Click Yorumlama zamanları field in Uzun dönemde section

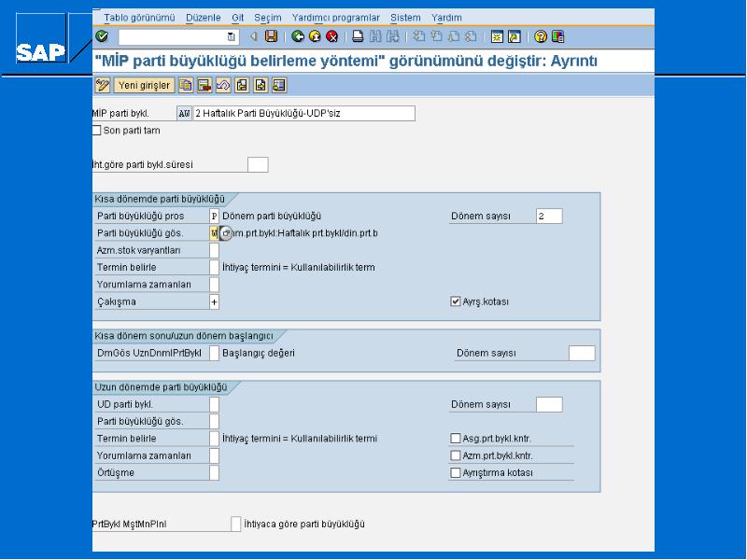tap(215, 455)
